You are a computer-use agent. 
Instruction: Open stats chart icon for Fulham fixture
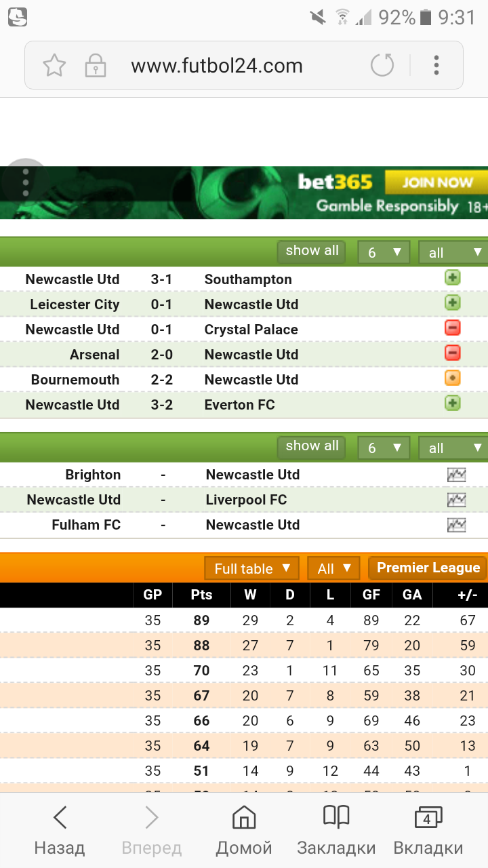tap(456, 525)
